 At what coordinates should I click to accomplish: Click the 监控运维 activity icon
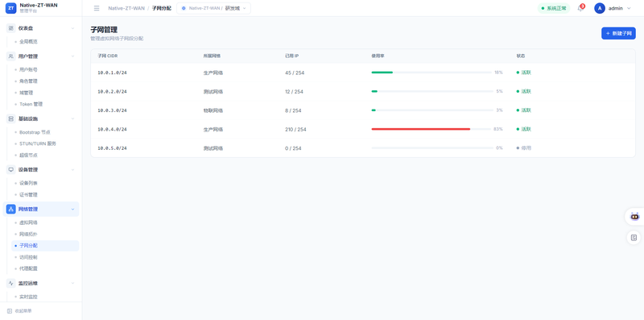[x=11, y=283]
